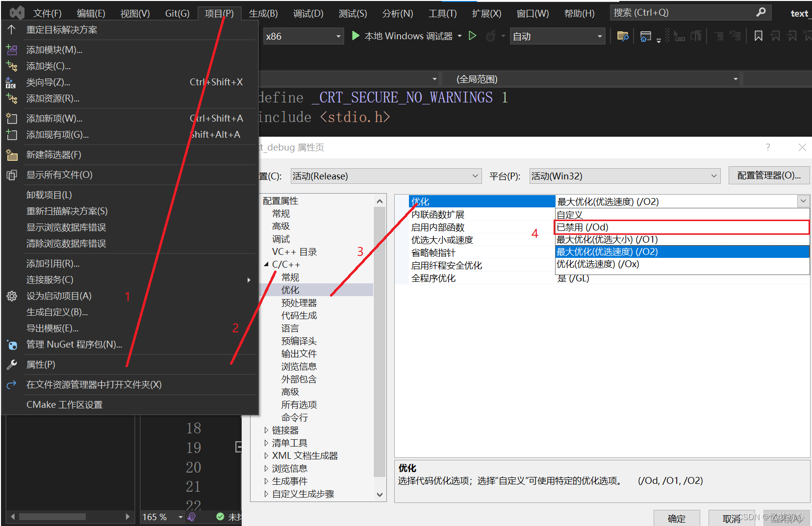The height and width of the screenshot is (526, 812).
Task: Select the 预处理器 tree item
Action: (299, 302)
